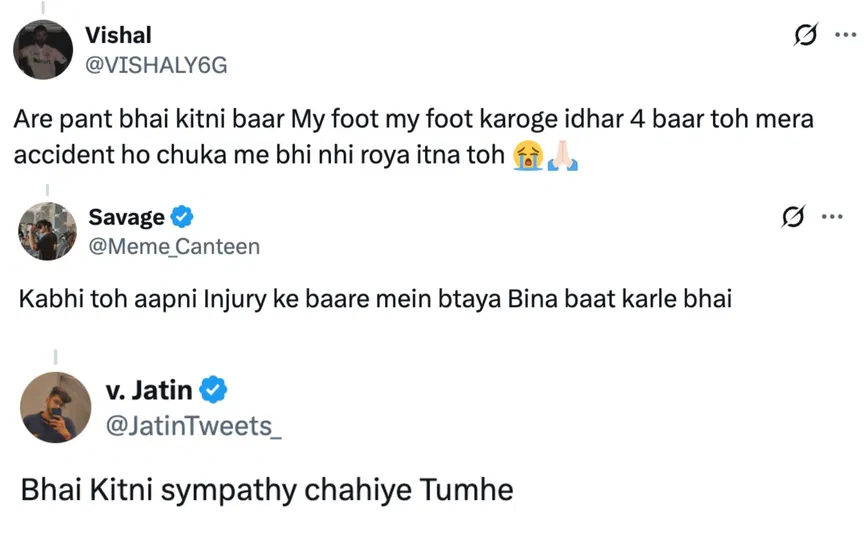Open Savage's profile picture
This screenshot has height=540, width=864.
(48, 232)
